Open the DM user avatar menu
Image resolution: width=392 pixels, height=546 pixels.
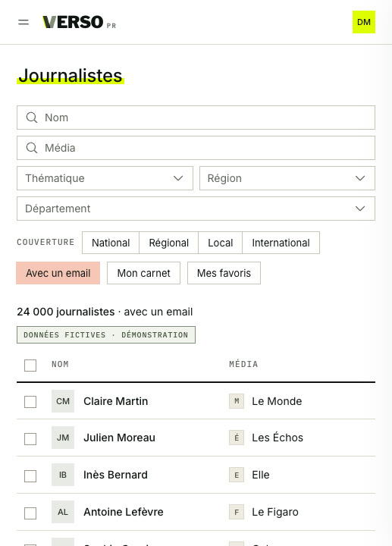[364, 22]
